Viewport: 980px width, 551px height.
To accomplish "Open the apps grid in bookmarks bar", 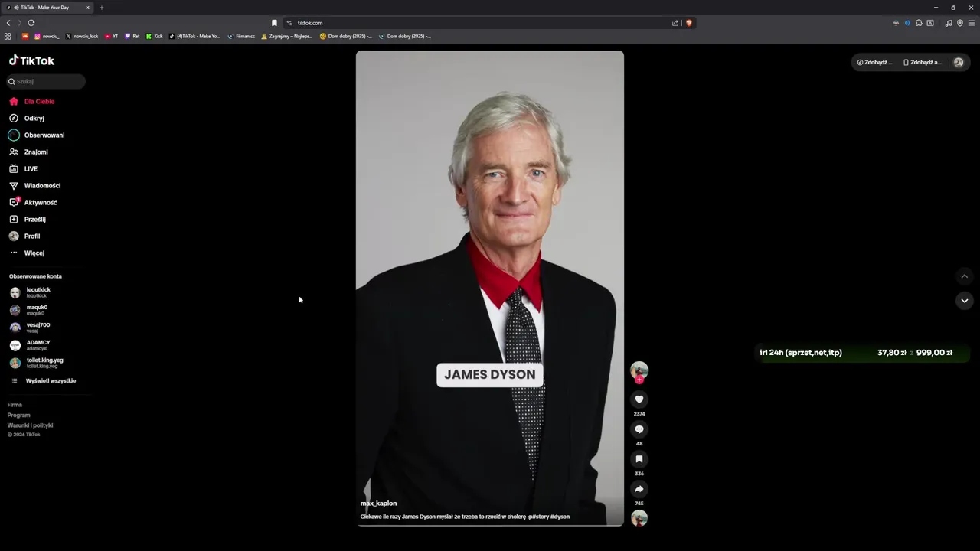I will tap(8, 36).
